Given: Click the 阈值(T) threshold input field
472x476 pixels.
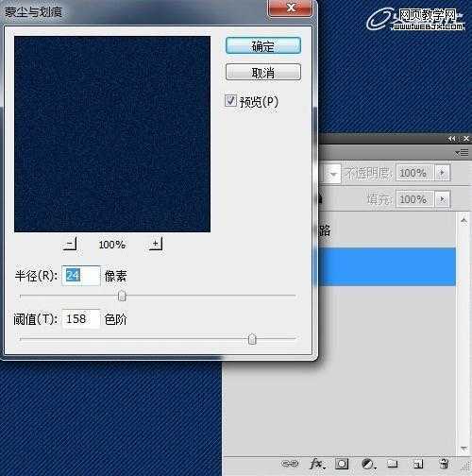Looking at the screenshot, I should pos(81,319).
